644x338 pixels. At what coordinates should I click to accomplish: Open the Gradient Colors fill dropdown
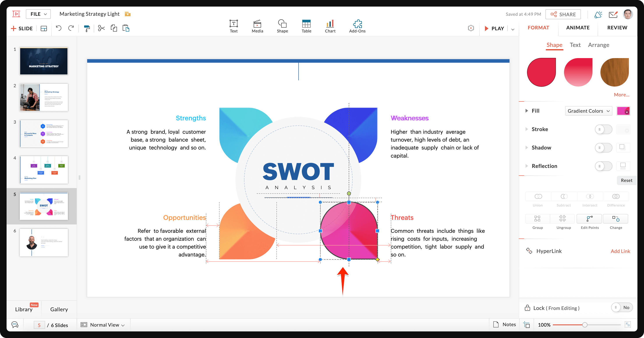(x=588, y=111)
